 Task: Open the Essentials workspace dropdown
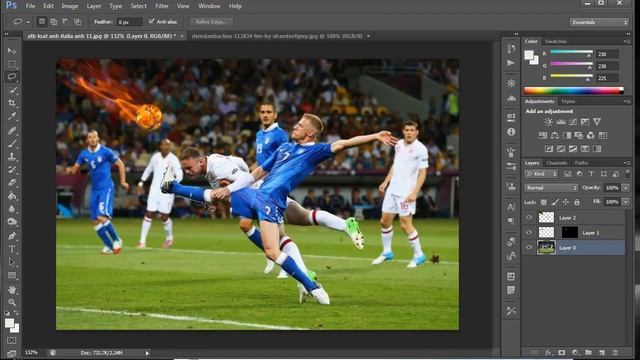pyautogui.click(x=599, y=22)
